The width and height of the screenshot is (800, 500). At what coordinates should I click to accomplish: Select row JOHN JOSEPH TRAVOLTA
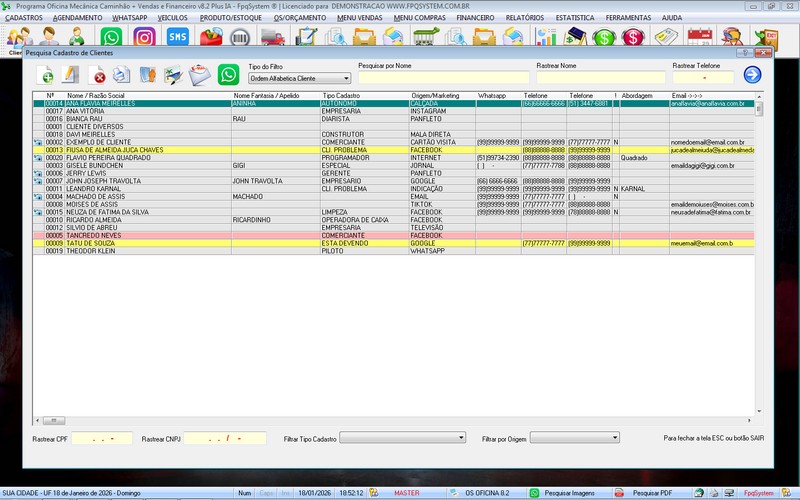tap(393, 181)
